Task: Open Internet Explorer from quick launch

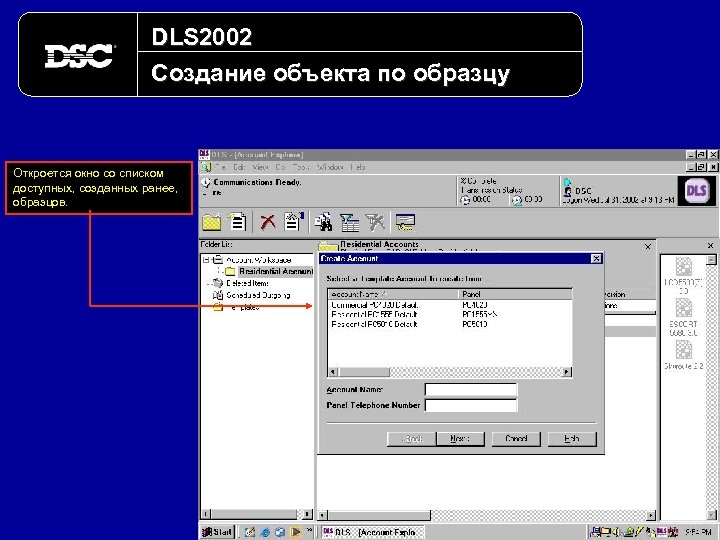Action: click(265, 532)
